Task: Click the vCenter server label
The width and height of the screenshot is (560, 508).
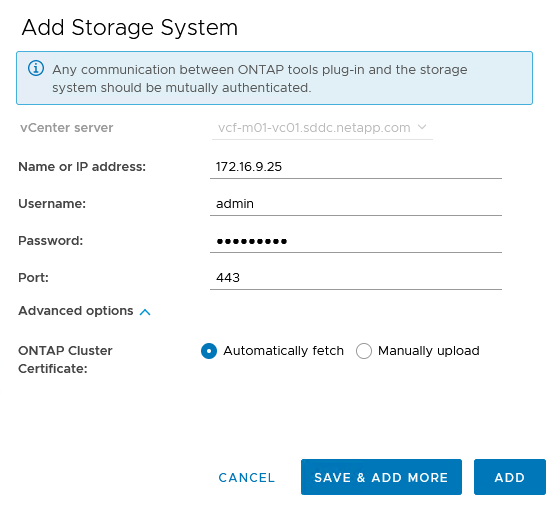Action: coord(66,128)
